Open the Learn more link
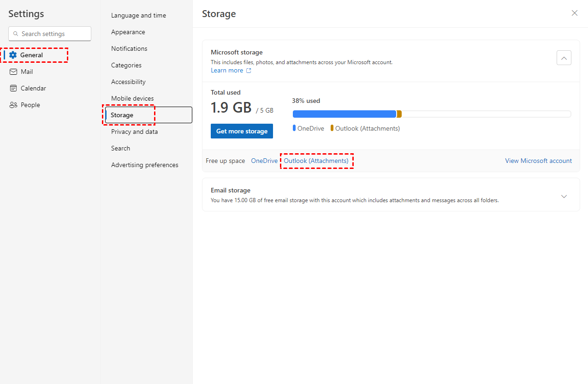 point(227,70)
